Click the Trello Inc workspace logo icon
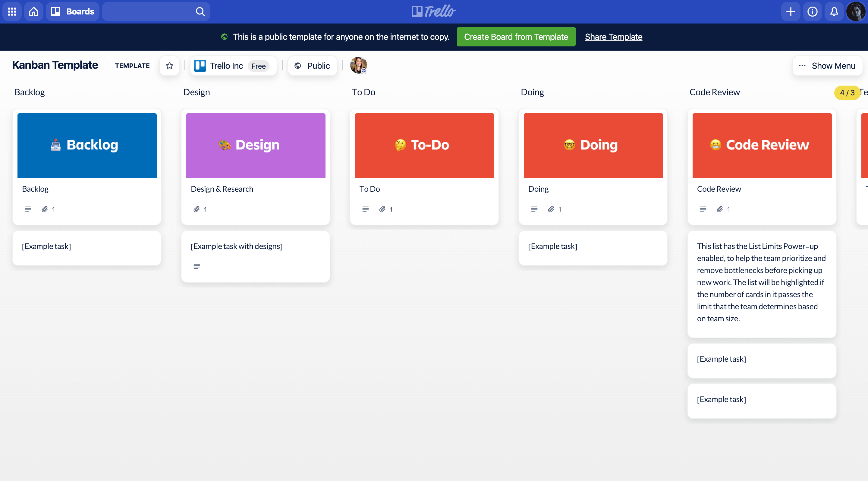 tap(200, 66)
